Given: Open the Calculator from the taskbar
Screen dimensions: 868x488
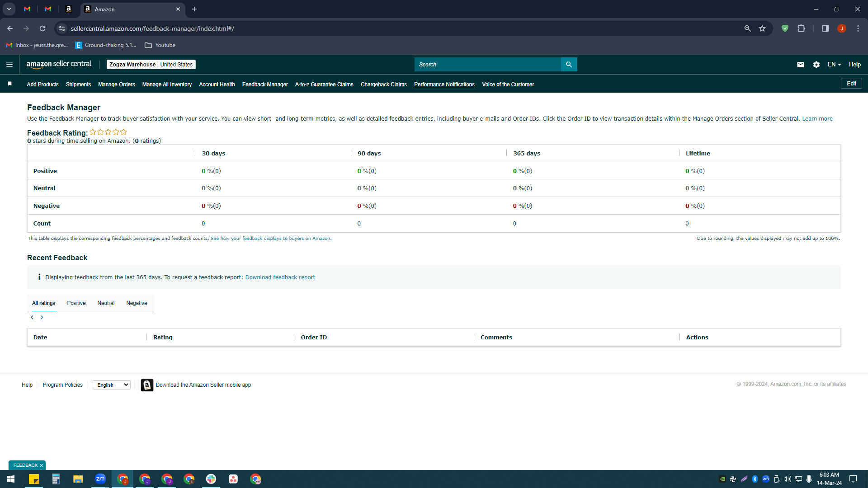Looking at the screenshot, I should [56, 479].
